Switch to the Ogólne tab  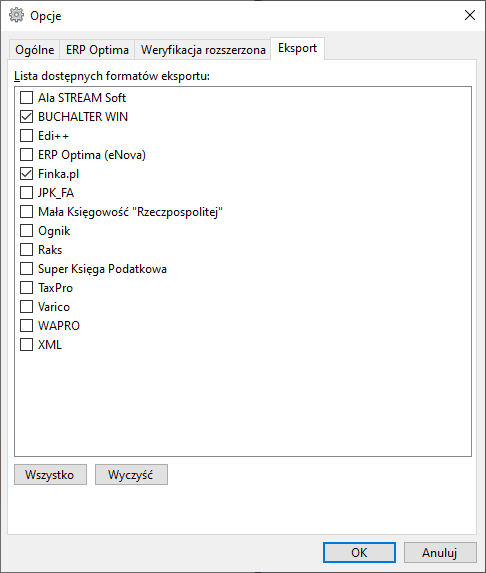point(35,50)
